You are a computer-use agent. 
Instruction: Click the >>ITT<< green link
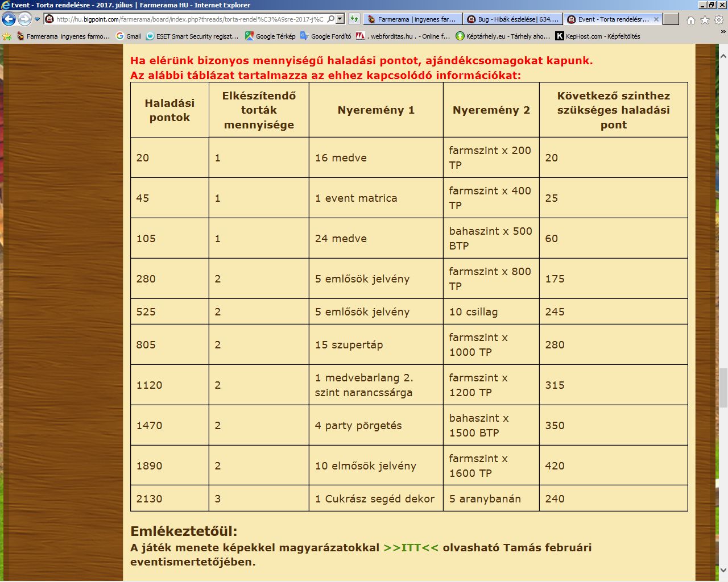(411, 547)
